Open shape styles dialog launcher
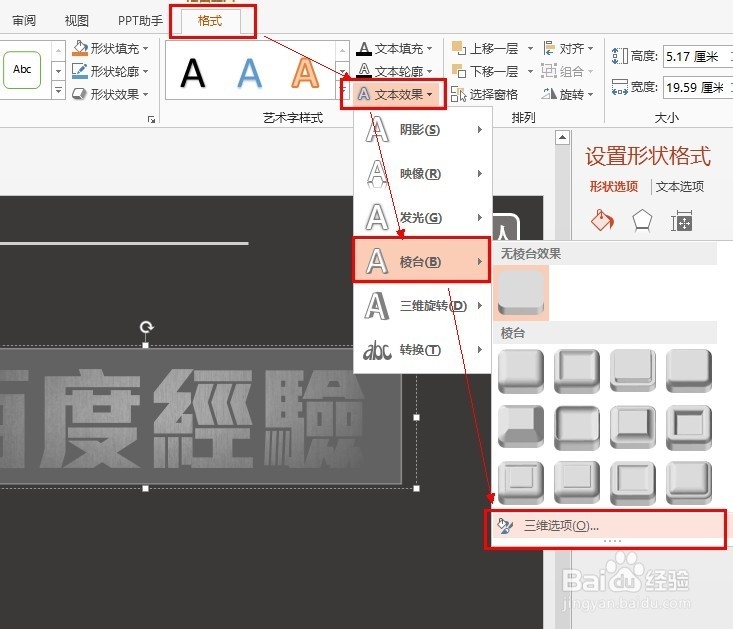 (x=151, y=120)
